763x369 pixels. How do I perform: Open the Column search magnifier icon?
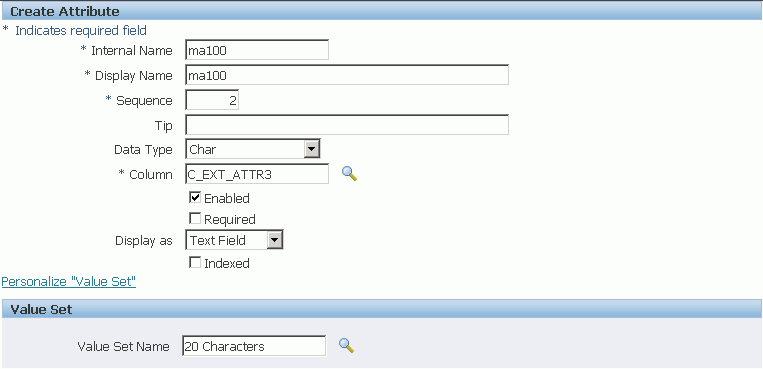tap(349, 174)
